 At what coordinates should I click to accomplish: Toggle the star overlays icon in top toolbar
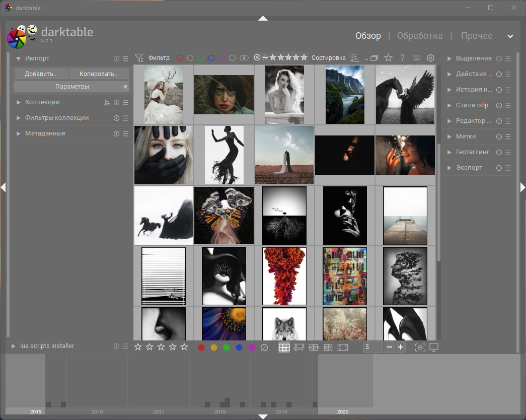tap(388, 58)
